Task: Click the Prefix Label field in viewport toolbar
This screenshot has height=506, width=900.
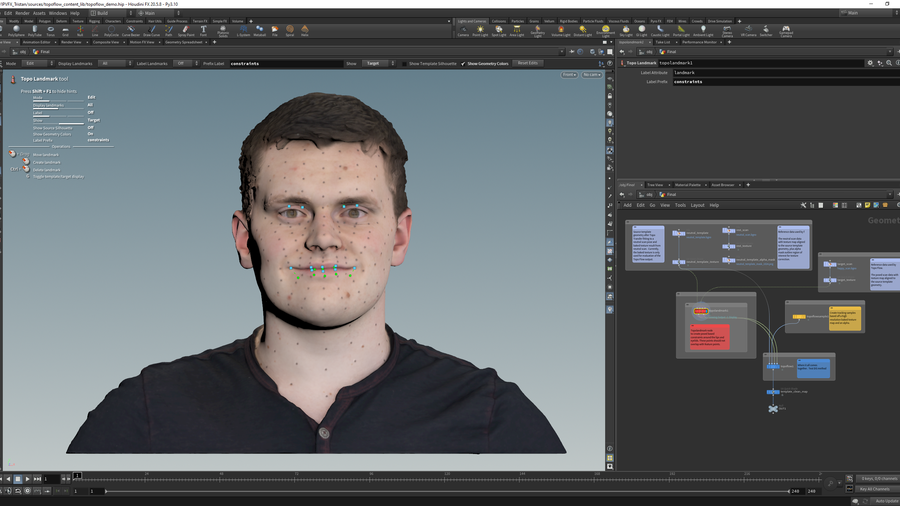Action: [x=285, y=64]
